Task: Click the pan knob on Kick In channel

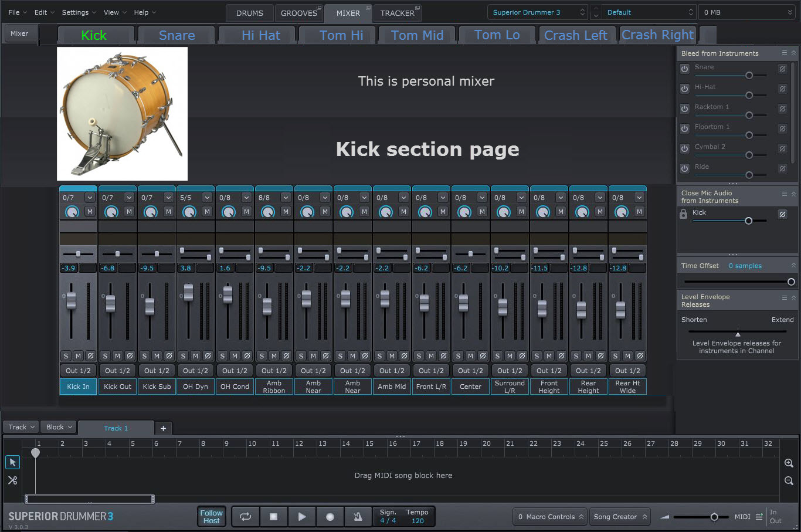Action: pos(72,212)
